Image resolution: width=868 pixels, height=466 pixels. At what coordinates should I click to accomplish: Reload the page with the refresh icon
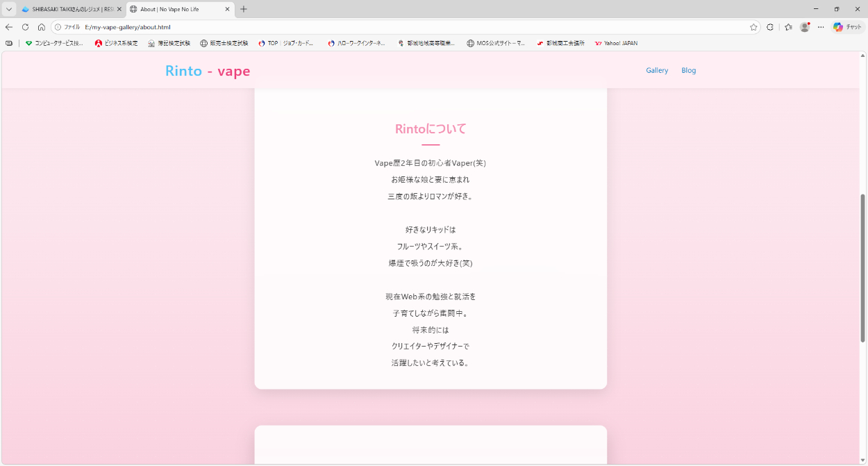[x=25, y=27]
